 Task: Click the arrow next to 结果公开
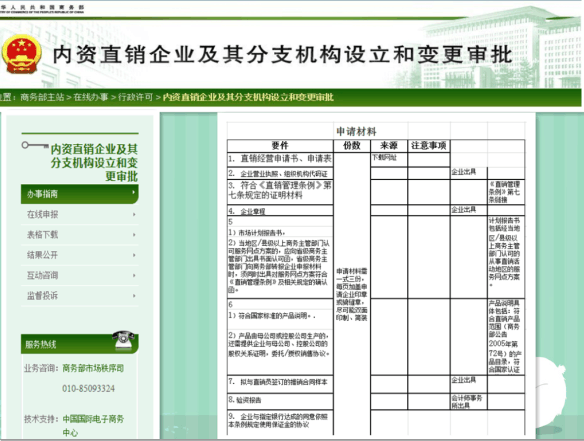point(134,255)
